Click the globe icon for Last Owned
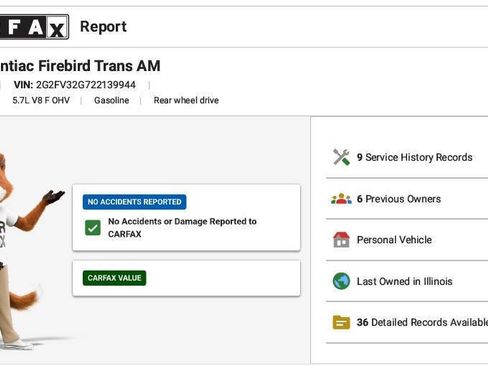The image size is (488, 366). [x=341, y=281]
